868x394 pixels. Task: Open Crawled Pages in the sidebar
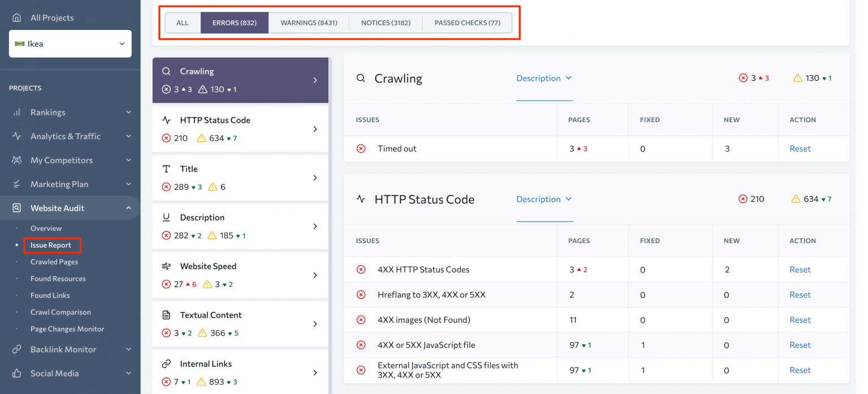[x=54, y=262]
